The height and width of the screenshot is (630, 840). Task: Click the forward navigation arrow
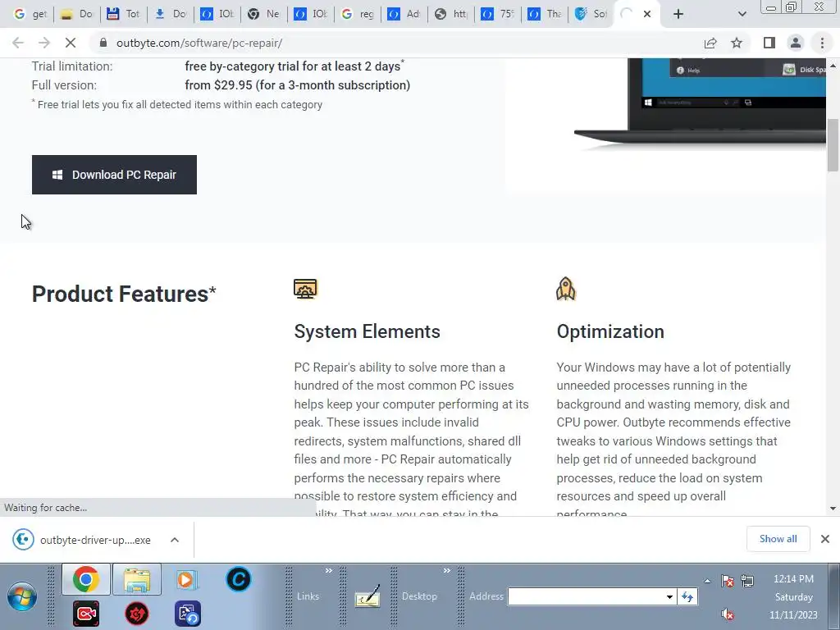44,43
